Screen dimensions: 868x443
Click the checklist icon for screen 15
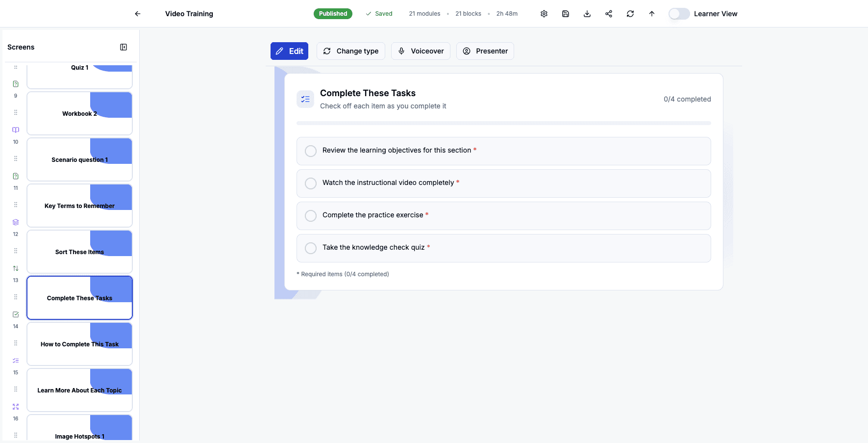(x=16, y=361)
